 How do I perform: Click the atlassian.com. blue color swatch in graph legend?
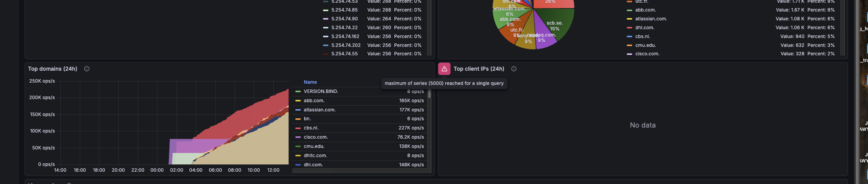coord(298,110)
